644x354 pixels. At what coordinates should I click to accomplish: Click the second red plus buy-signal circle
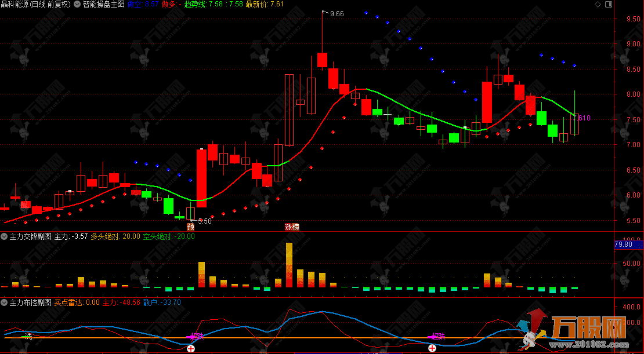point(432,348)
